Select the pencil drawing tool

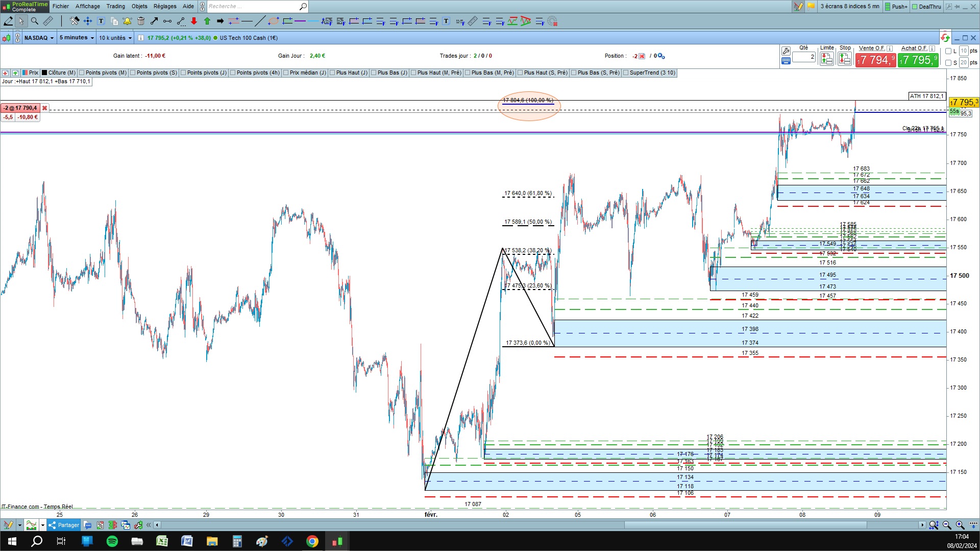(x=8, y=21)
